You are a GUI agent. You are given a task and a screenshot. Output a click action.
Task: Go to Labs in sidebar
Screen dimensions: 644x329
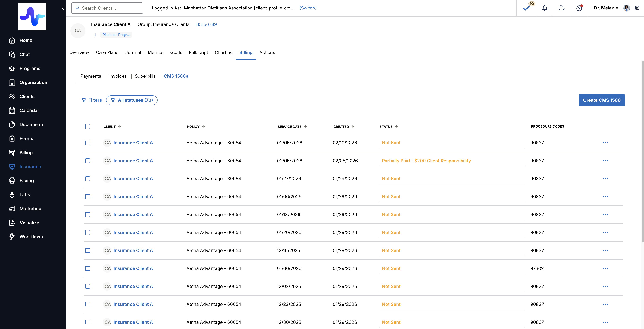[x=24, y=194]
